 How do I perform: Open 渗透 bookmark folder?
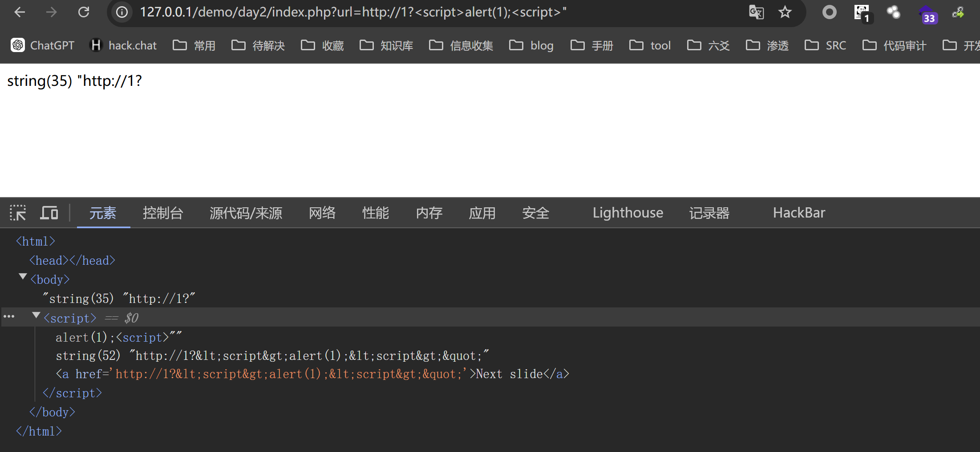point(767,45)
